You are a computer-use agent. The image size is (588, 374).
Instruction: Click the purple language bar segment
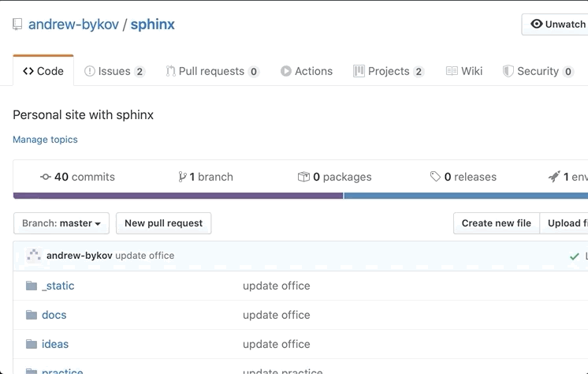(x=178, y=196)
